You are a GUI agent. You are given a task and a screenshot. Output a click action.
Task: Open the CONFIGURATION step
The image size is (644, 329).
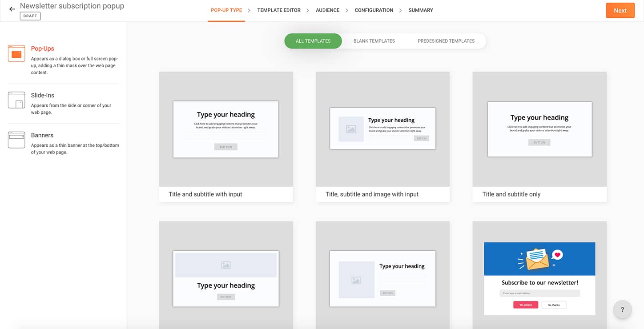click(374, 10)
